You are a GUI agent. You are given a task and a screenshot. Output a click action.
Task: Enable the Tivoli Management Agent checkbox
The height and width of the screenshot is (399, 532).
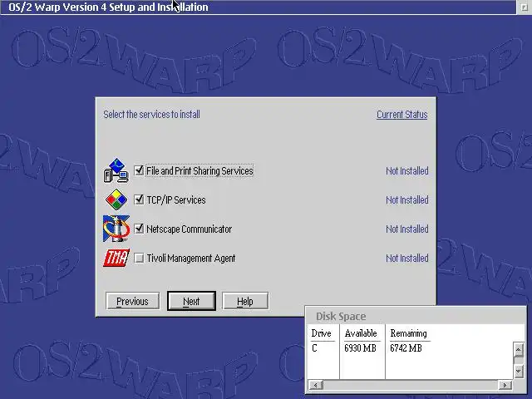(x=139, y=259)
